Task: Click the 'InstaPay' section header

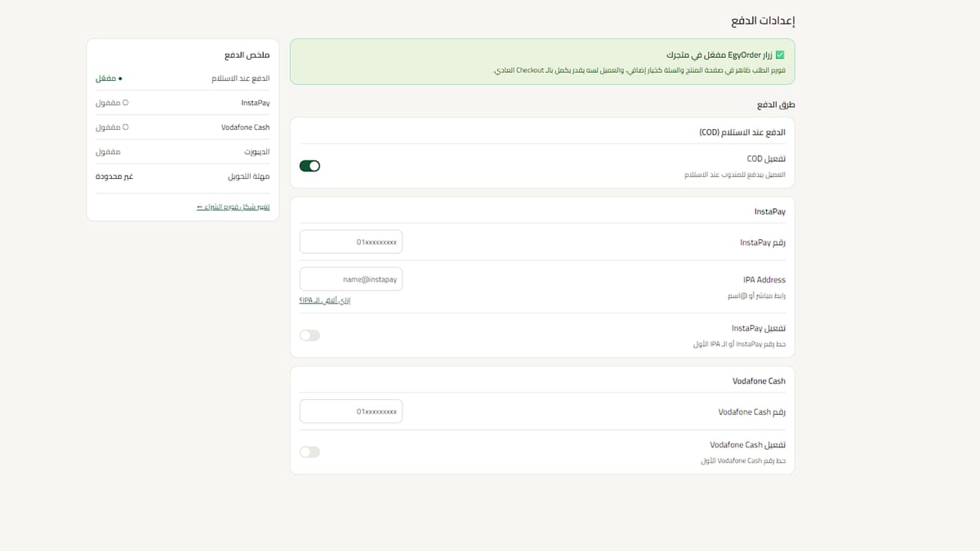Action: [770, 211]
